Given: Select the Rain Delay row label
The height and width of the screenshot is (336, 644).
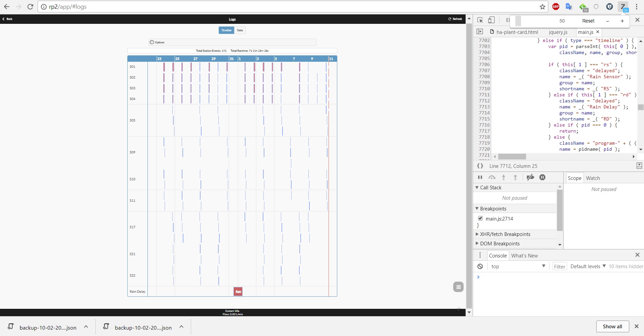Looking at the screenshot, I should [137, 291].
